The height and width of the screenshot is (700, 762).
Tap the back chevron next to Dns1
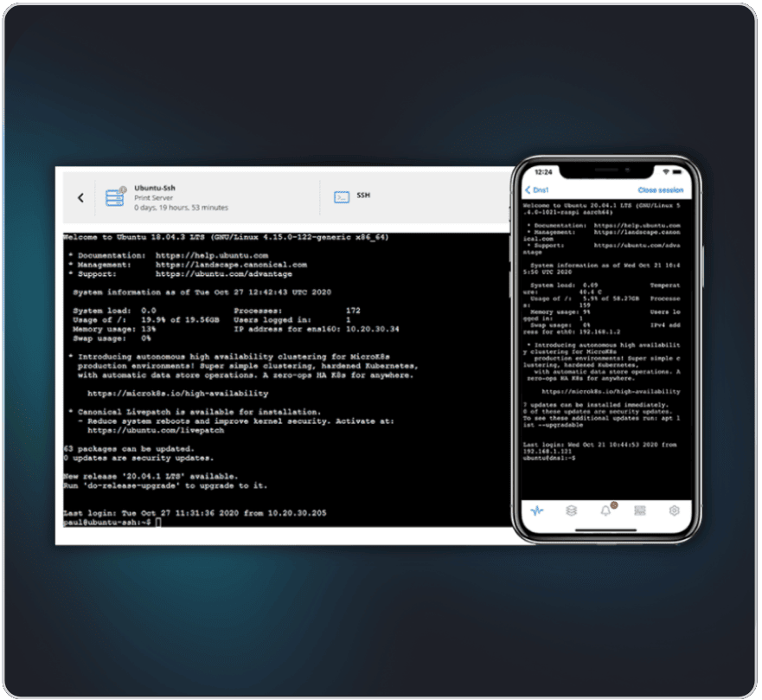pyautogui.click(x=529, y=189)
